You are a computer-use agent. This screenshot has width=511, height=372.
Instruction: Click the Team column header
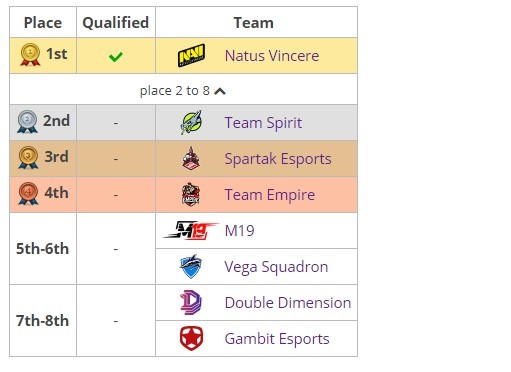coord(254,23)
